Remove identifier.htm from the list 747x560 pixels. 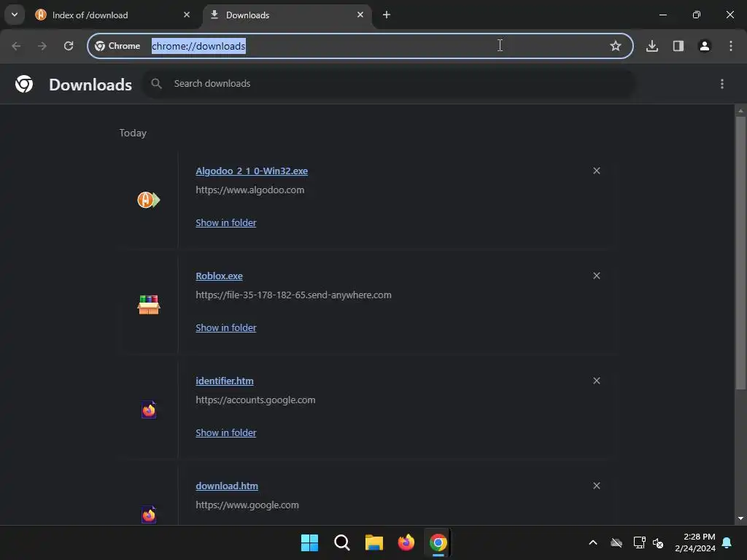pos(597,381)
